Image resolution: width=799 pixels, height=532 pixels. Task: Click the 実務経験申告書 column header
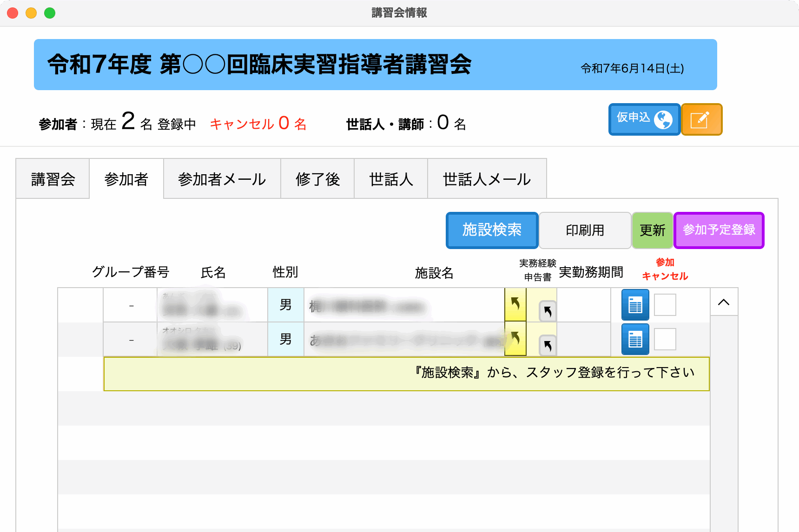538,270
